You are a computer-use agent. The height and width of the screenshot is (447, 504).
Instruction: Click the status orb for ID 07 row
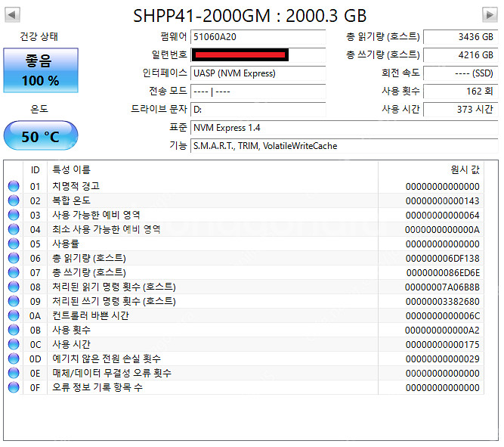point(14,272)
